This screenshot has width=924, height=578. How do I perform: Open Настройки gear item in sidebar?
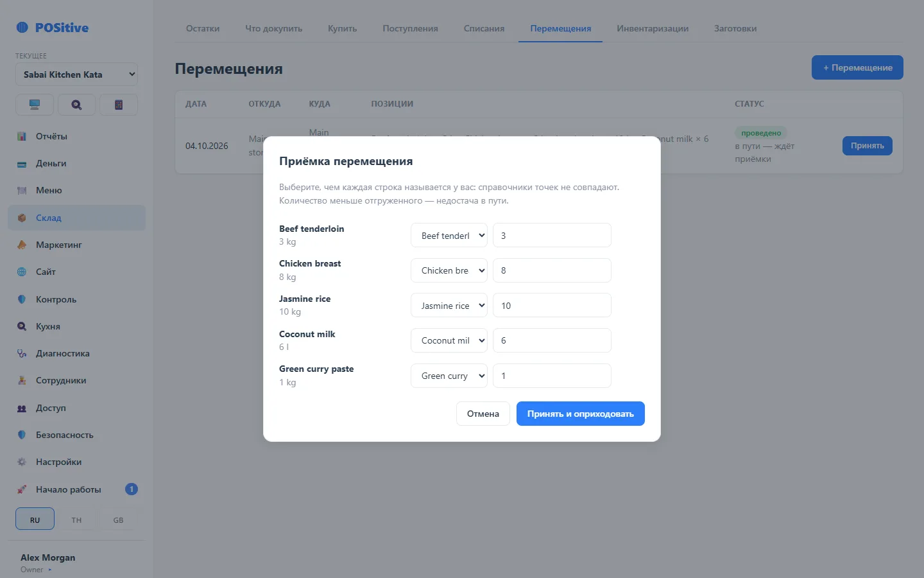coord(76,462)
